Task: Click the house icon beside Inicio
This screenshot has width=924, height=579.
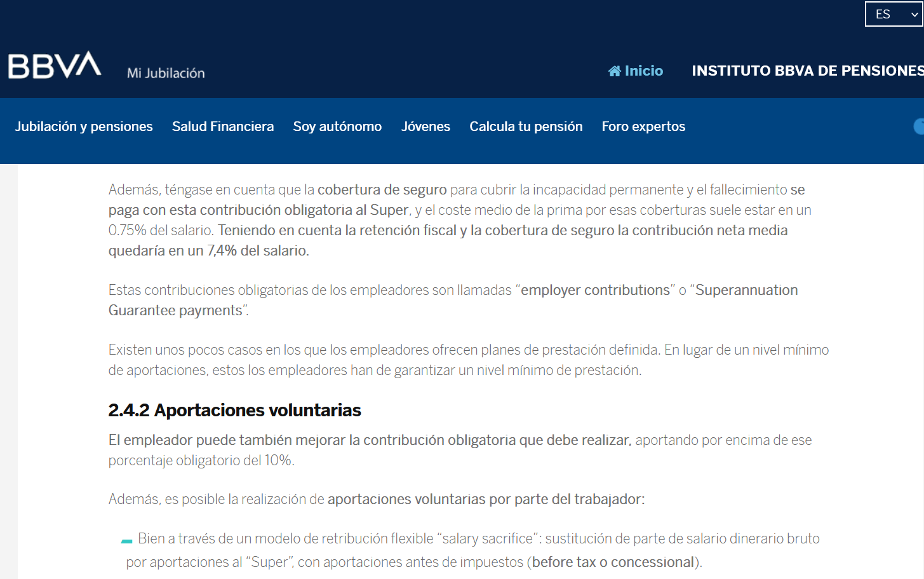Action: (614, 71)
